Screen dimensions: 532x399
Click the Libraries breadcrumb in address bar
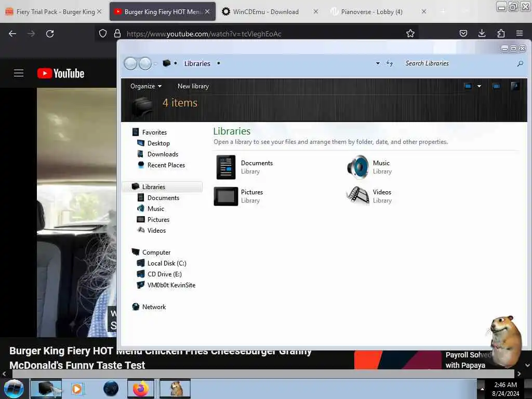pos(197,63)
